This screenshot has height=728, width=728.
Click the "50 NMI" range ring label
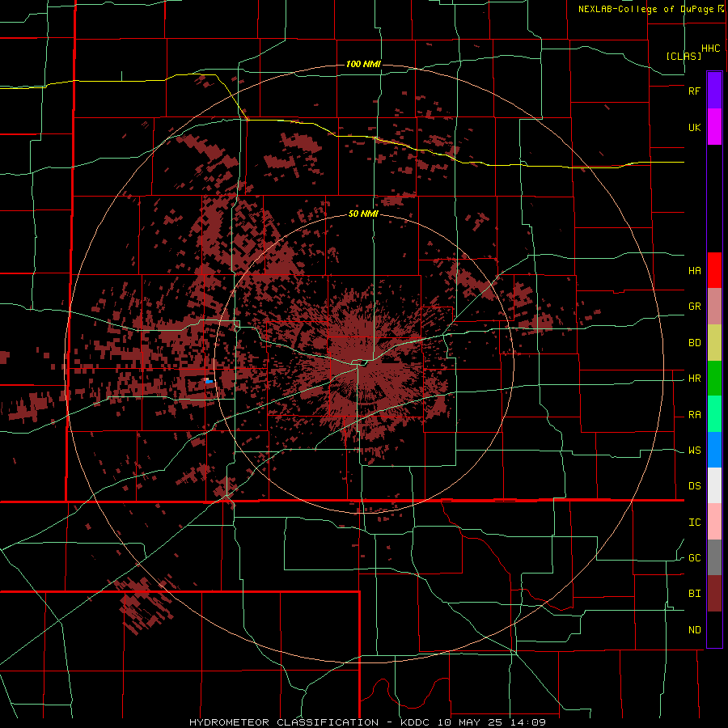tap(363, 214)
